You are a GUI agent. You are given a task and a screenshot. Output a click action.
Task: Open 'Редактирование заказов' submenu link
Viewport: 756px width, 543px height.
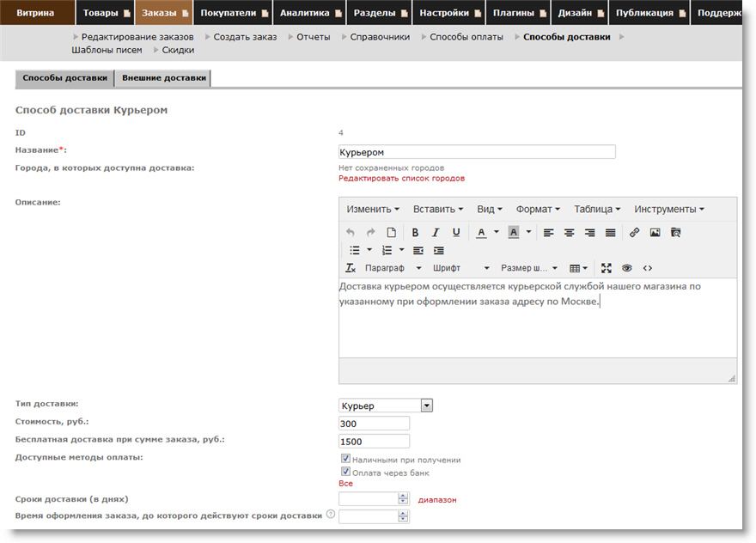[x=137, y=37]
